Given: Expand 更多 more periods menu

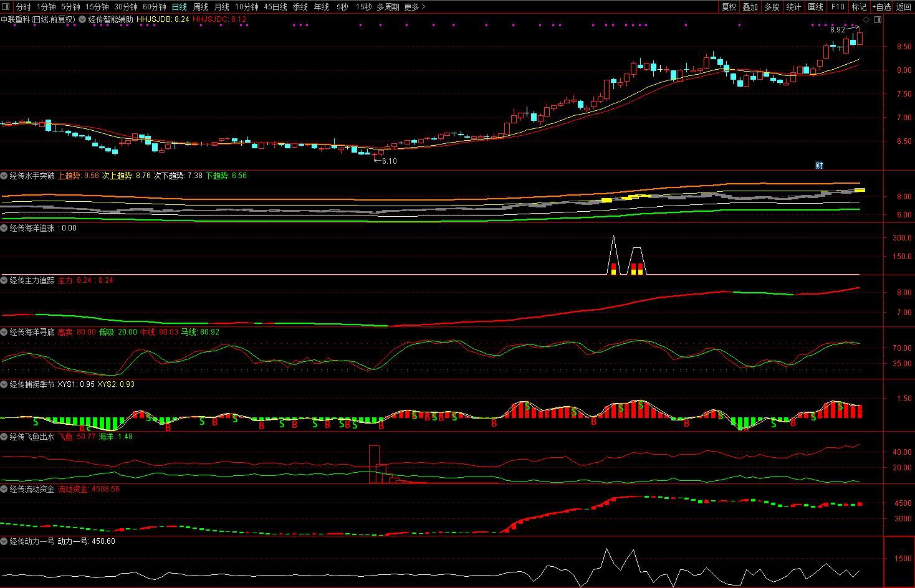Looking at the screenshot, I should [x=414, y=7].
